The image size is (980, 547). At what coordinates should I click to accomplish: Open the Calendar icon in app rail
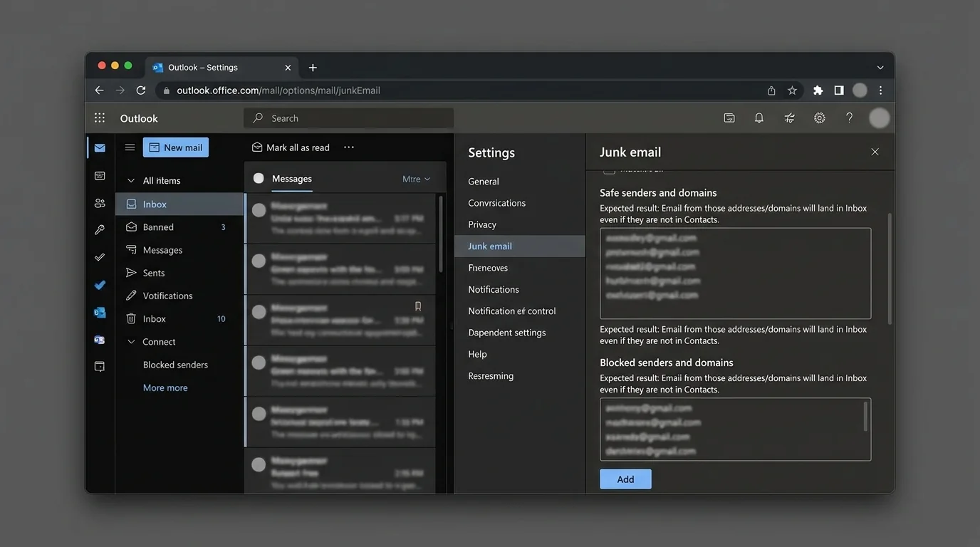100,176
